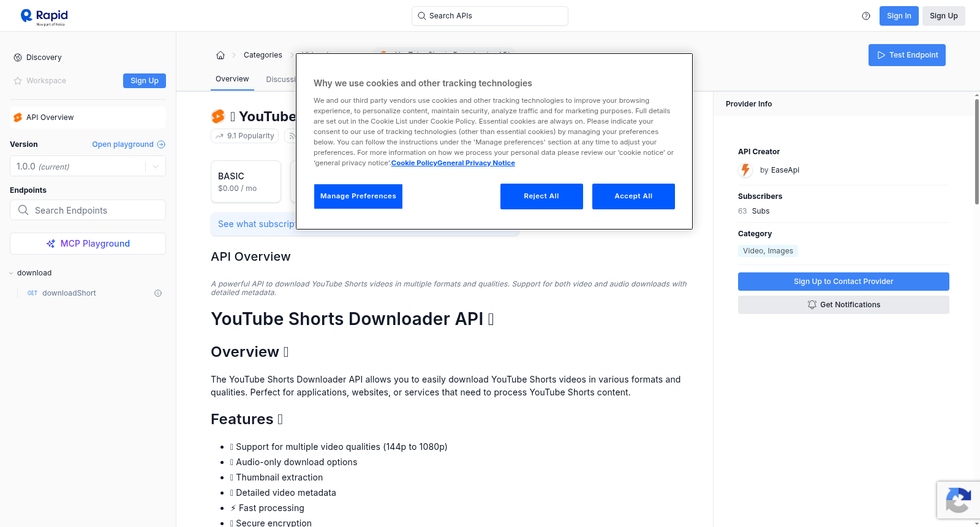Click the Test Endpoint play icon
This screenshot has height=527, width=980.
pyautogui.click(x=881, y=55)
